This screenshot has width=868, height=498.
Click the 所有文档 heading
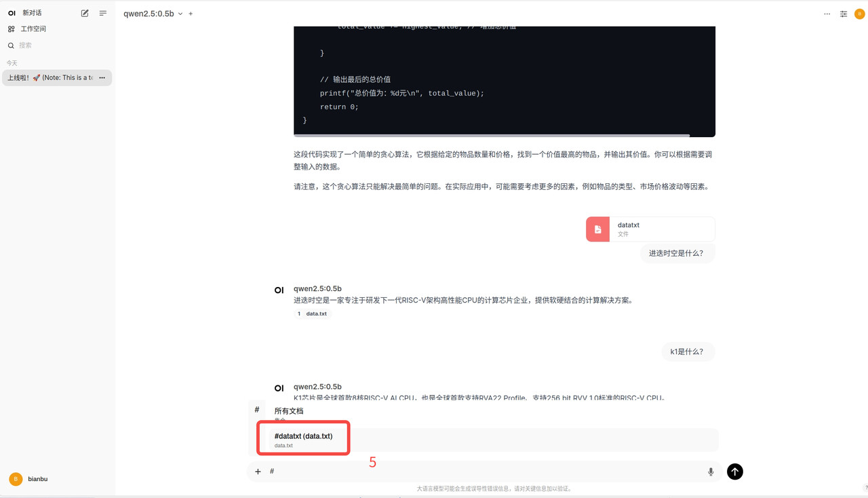click(x=289, y=411)
